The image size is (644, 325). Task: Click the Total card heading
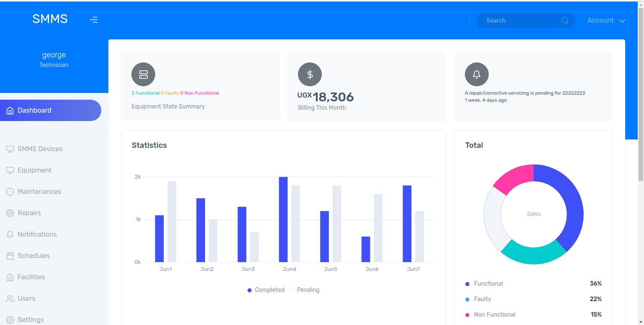(x=474, y=145)
